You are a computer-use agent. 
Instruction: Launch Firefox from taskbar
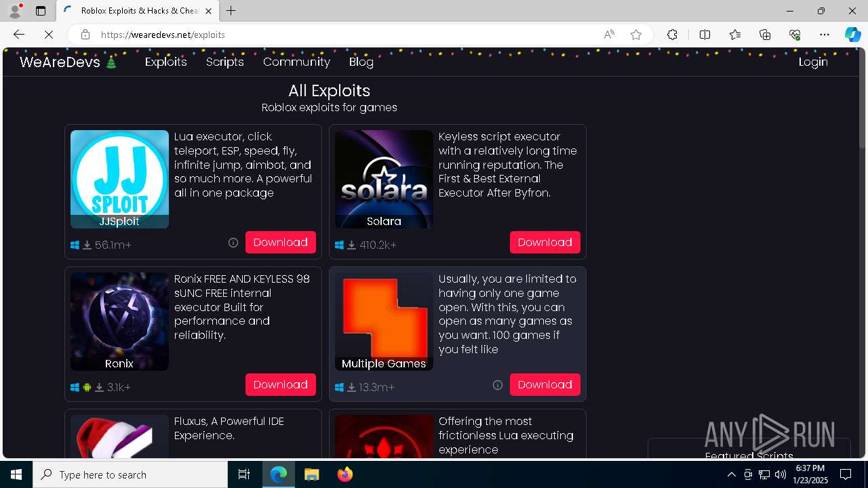tap(344, 474)
